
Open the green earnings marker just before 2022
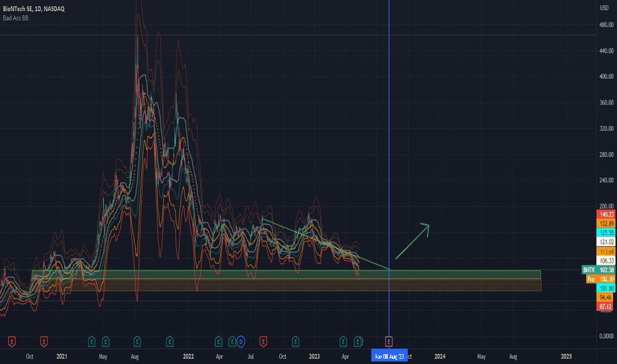pos(169,341)
